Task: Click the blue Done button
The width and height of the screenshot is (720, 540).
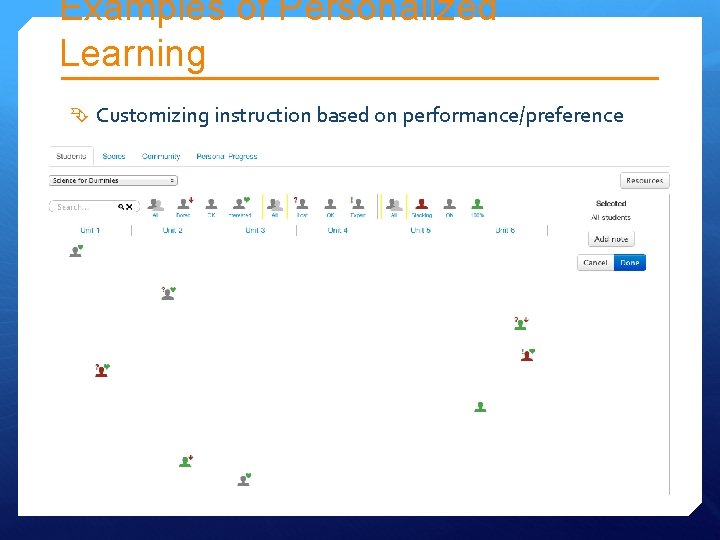Action: [630, 263]
